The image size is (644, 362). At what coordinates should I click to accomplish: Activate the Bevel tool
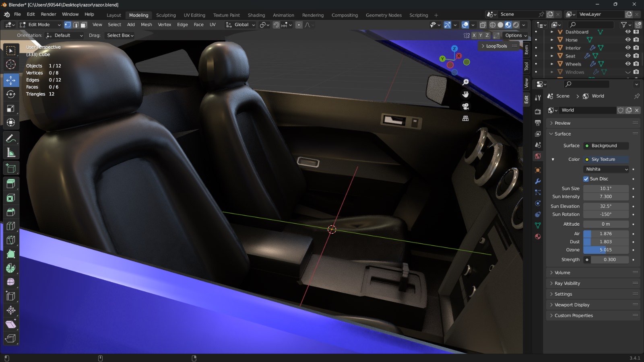[11, 212]
